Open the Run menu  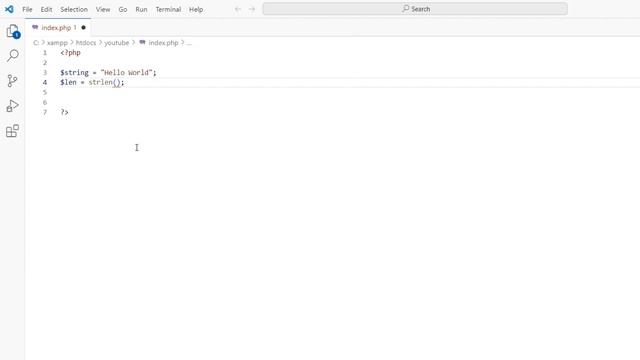click(x=141, y=9)
